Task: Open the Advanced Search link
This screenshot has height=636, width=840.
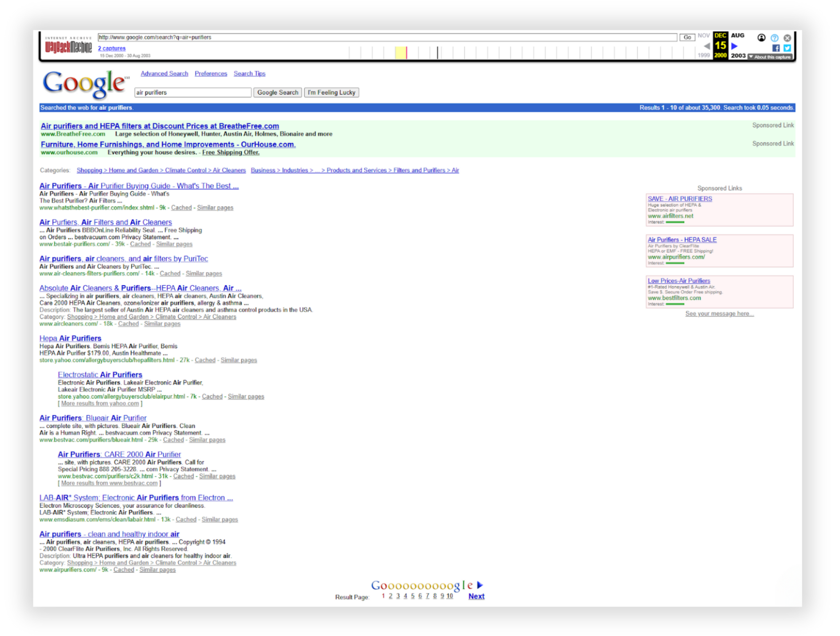Action: [x=164, y=73]
